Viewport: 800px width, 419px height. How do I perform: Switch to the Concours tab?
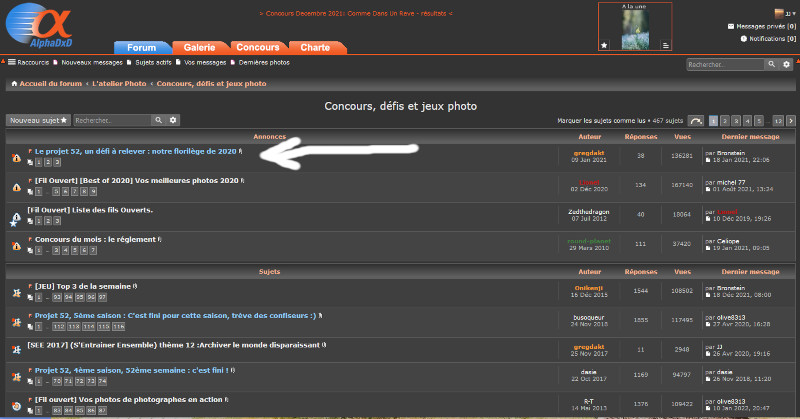click(x=258, y=47)
